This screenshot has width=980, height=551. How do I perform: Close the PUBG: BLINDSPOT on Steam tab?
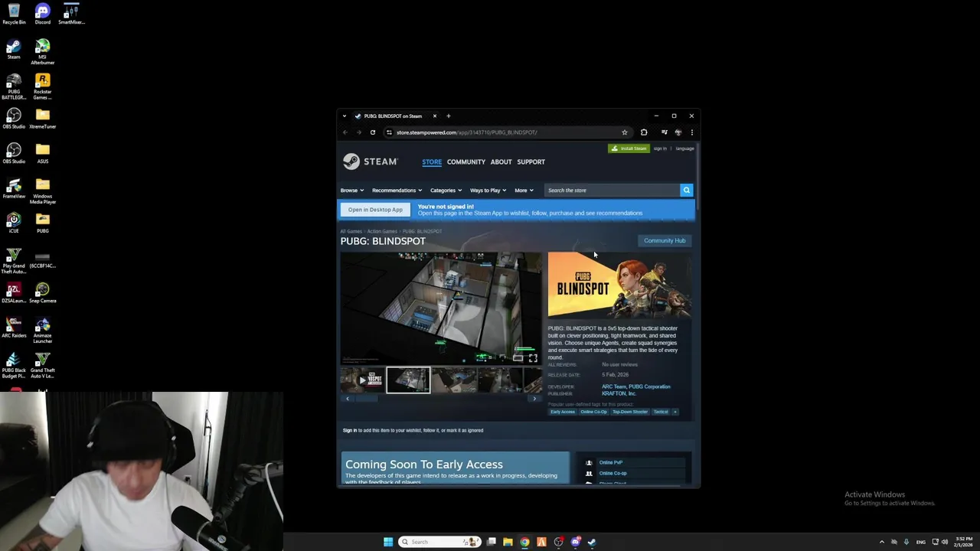[435, 116]
